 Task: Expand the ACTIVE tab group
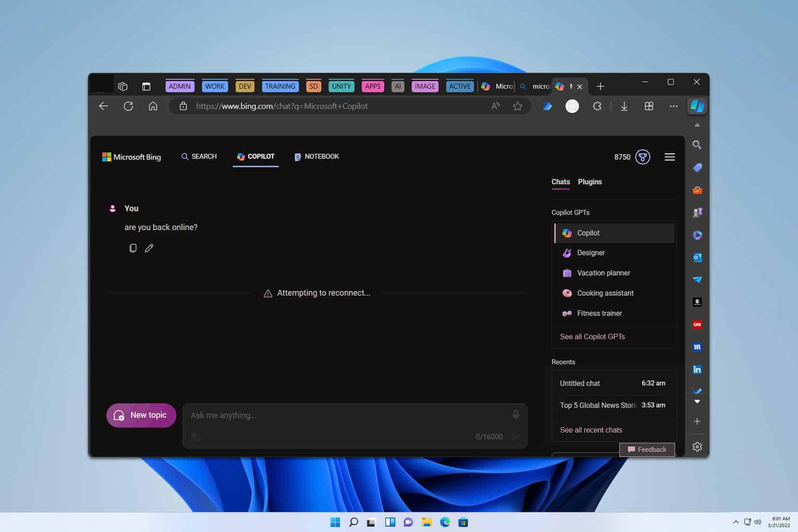point(460,86)
